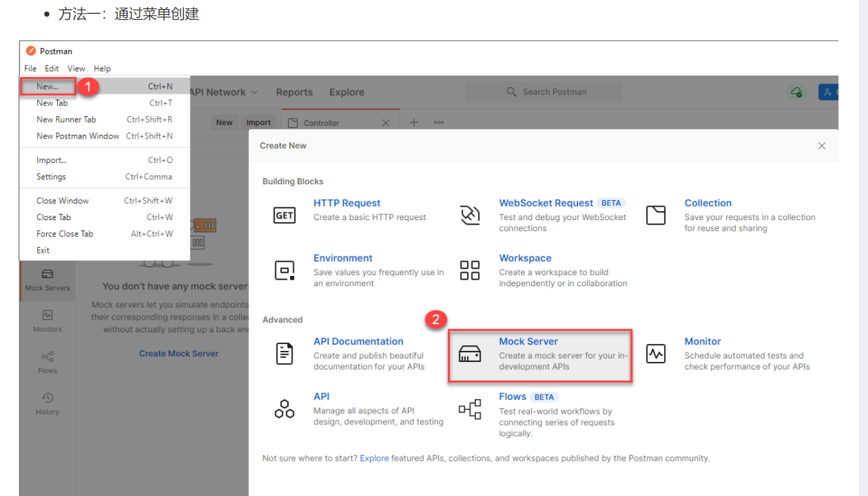The image size is (868, 496).
Task: Click the WebSocket Request title link
Action: tap(546, 203)
